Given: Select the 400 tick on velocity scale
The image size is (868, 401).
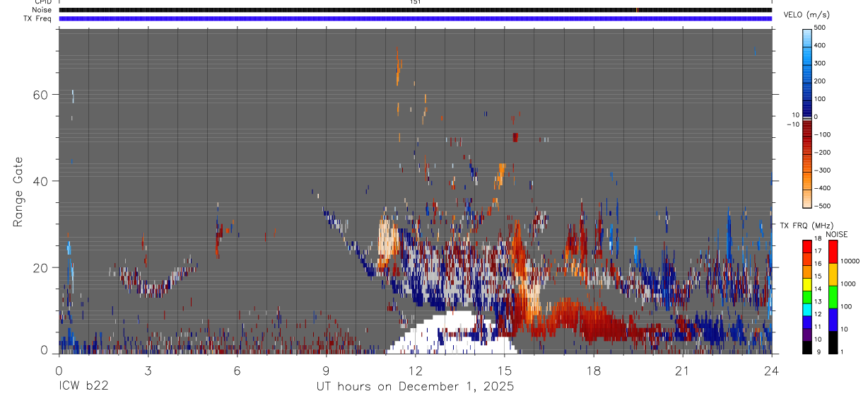Looking at the screenshot, I should click(819, 45).
